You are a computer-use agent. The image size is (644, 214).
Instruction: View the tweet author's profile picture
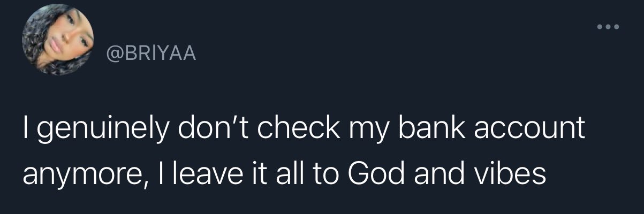pos(58,41)
